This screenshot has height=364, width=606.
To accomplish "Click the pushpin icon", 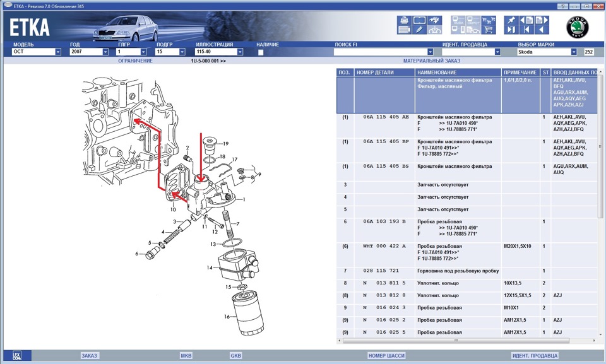I will pos(511,20).
